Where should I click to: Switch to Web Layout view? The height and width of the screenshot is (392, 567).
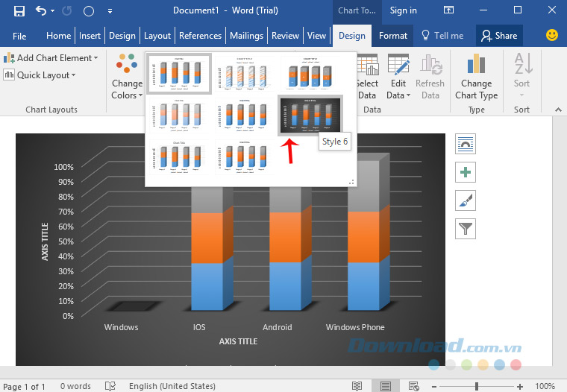tap(413, 386)
